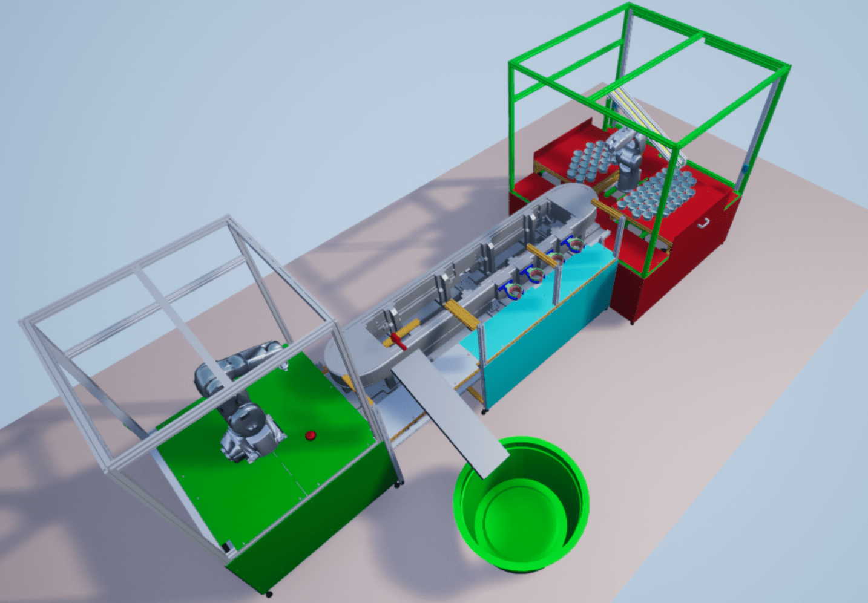The height and width of the screenshot is (603, 868).
Task: Select the green circular bin
Action: (x=521, y=503)
